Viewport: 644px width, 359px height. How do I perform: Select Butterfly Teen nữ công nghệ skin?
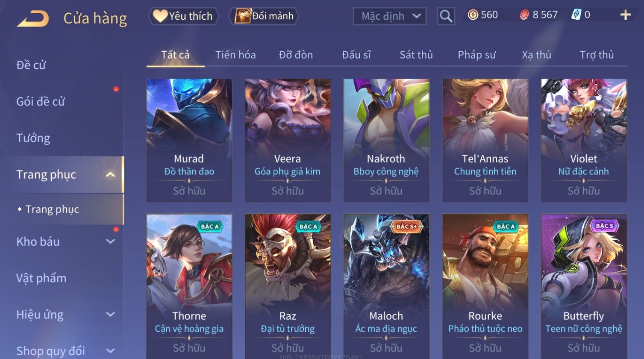click(x=584, y=286)
